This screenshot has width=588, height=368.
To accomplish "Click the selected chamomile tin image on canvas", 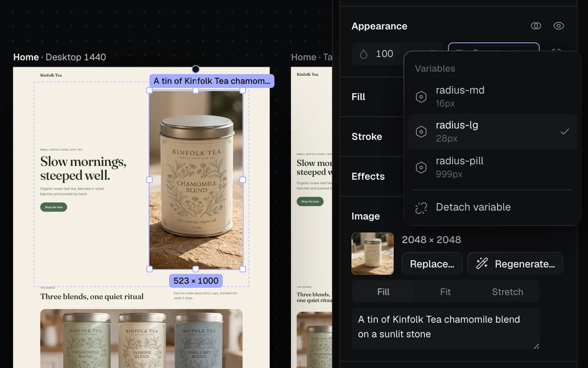I will pos(196,180).
